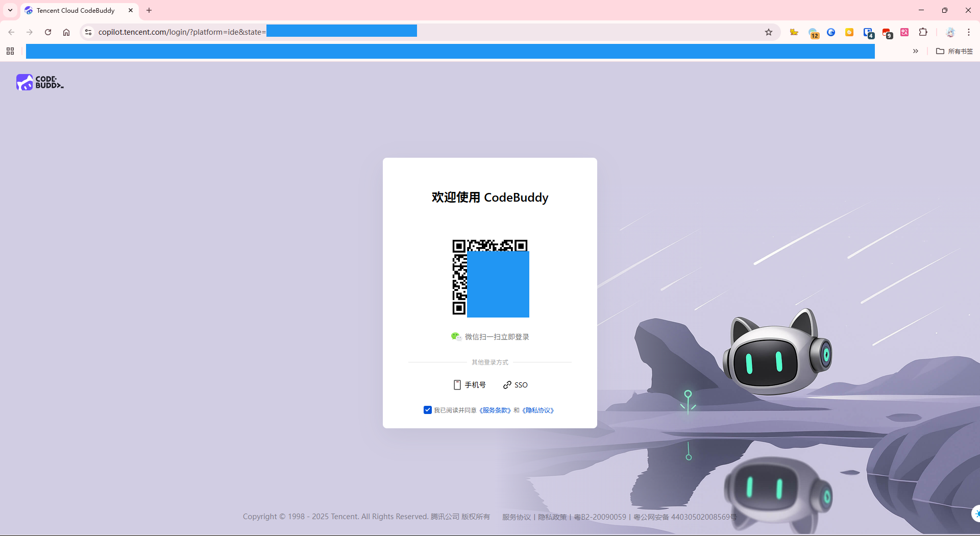Screen dimensions: 980x536
Task: Uncheck the agree to terms checkbox
Action: click(428, 410)
